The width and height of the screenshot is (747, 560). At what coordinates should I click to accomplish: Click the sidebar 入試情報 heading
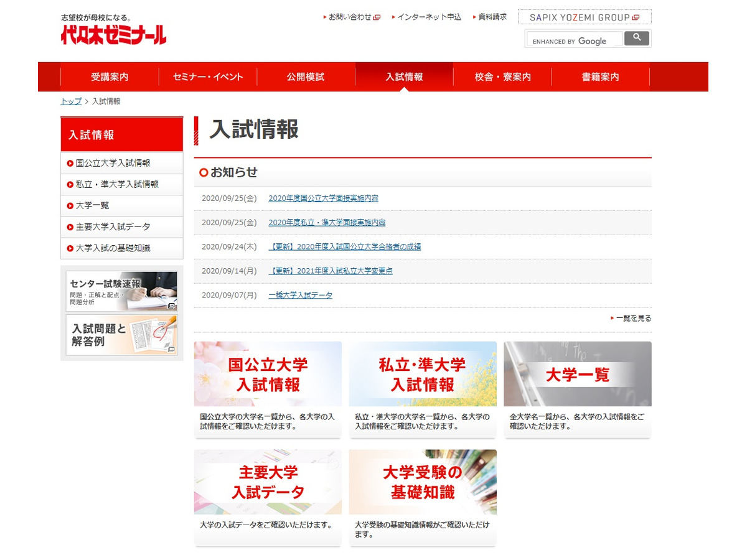pyautogui.click(x=122, y=134)
